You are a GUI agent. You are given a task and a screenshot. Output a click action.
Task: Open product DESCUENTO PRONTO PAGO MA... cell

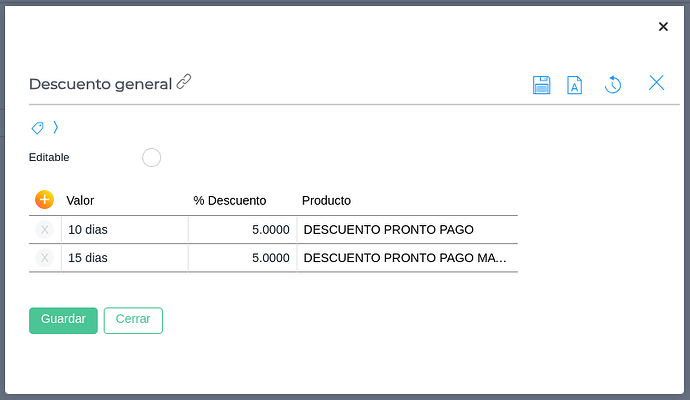[x=407, y=258]
